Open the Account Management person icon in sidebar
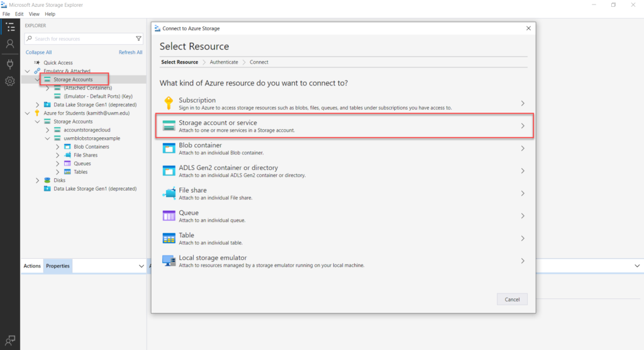This screenshot has width=644, height=350. pos(10,43)
